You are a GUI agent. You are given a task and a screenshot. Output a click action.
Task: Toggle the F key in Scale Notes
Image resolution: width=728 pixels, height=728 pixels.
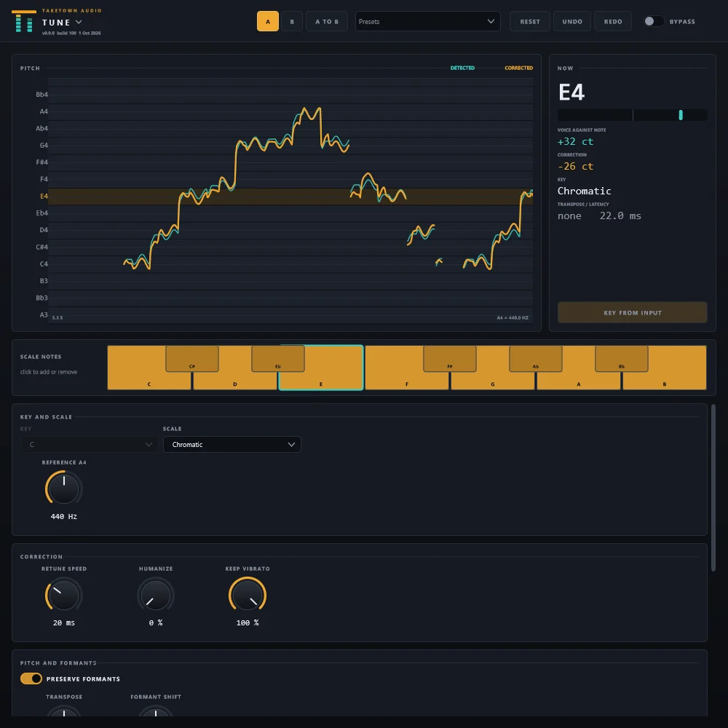(407, 381)
